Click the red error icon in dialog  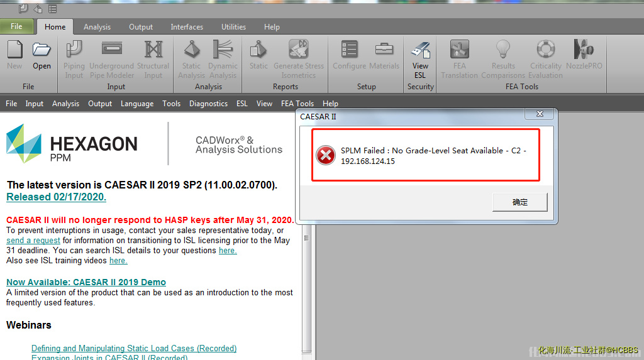[x=326, y=155]
